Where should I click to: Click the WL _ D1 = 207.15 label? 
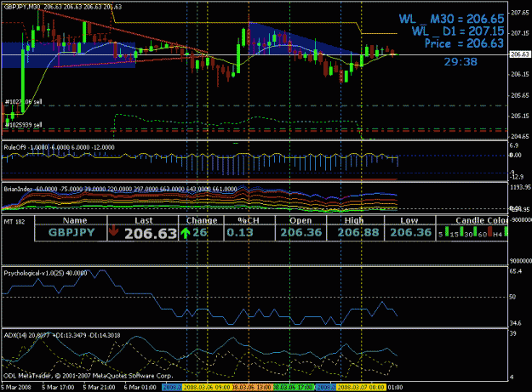point(458,31)
